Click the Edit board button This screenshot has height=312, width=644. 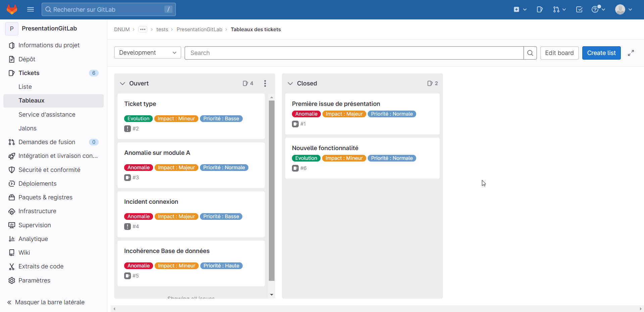(x=559, y=53)
